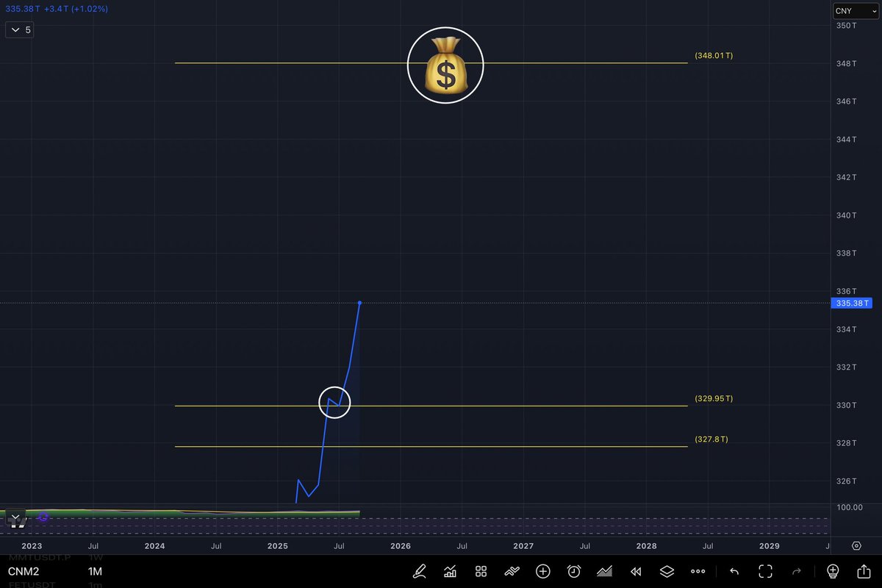Viewport: 882px width, 588px height.
Task: Open the chart type candles icon
Action: pos(450,571)
